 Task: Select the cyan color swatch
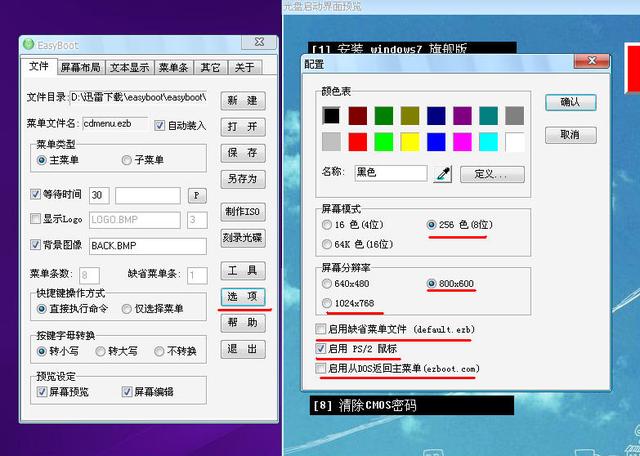[x=488, y=142]
